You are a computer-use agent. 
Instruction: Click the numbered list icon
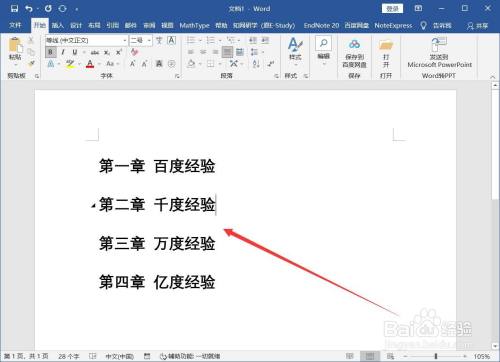click(x=211, y=41)
